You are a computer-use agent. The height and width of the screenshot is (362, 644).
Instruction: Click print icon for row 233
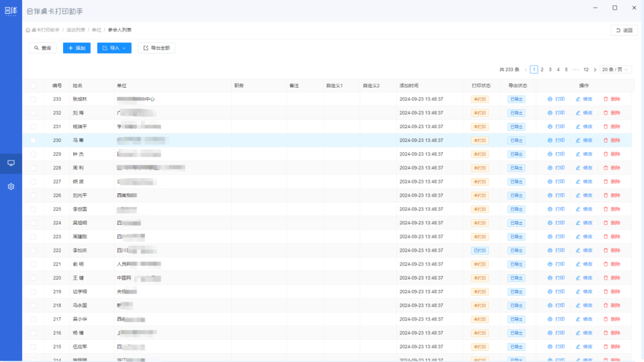pyautogui.click(x=550, y=99)
